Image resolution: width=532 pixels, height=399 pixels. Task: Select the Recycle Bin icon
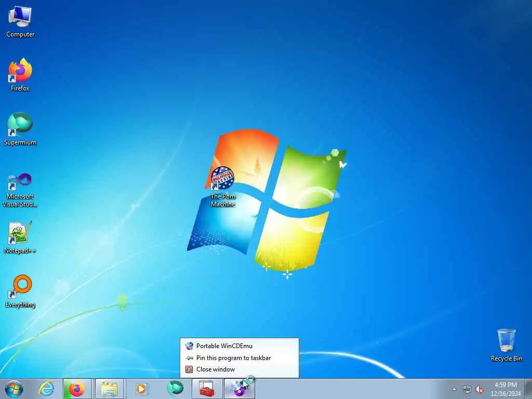click(x=506, y=345)
